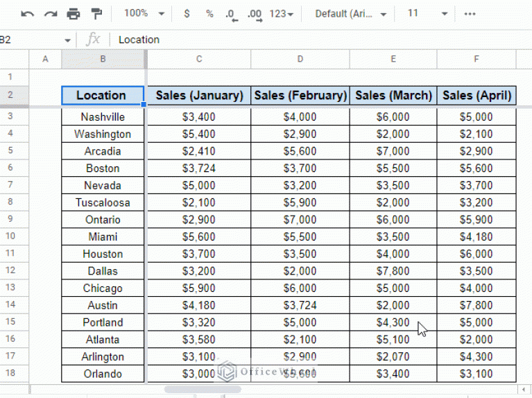
Task: Click Dallas's March sales $7,800
Action: (x=393, y=270)
